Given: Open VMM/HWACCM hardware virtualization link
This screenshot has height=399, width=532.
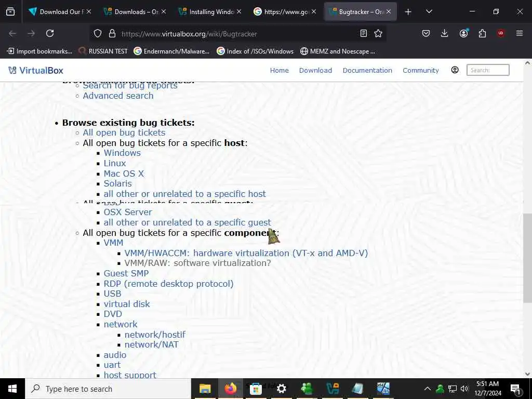Looking at the screenshot, I should [246, 253].
